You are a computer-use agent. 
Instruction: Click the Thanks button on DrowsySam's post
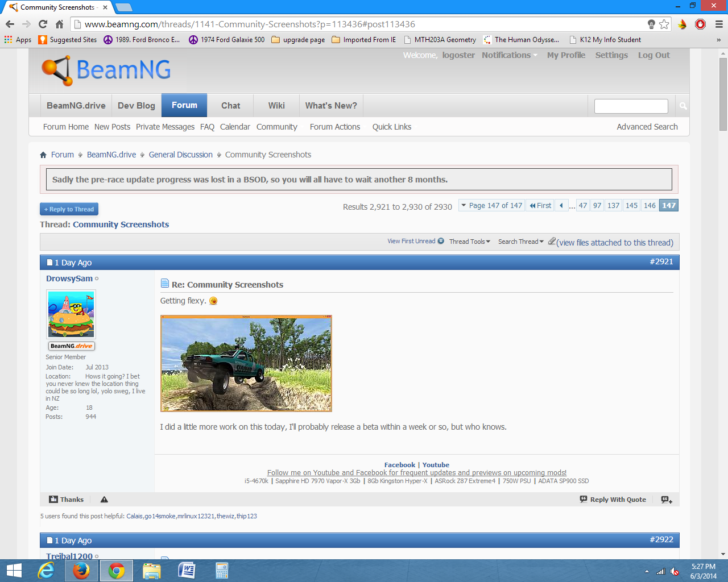(66, 500)
